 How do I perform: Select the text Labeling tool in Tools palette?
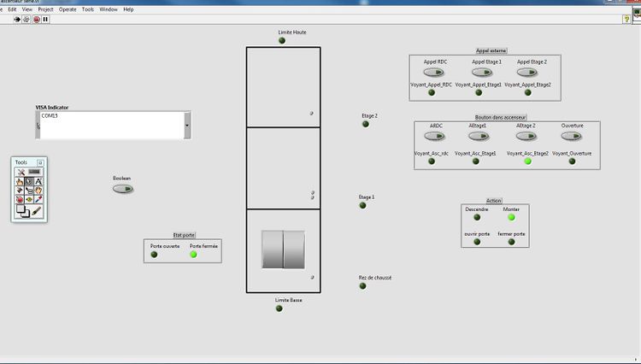(x=38, y=180)
